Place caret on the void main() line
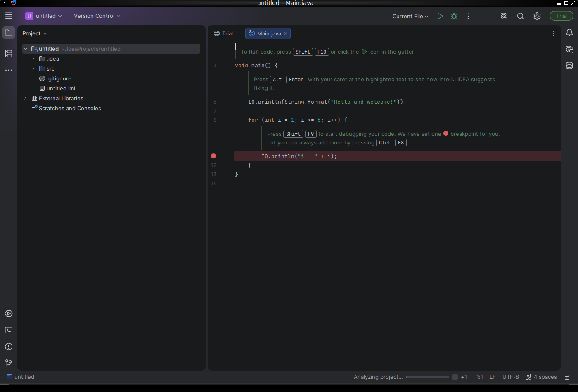The height and width of the screenshot is (392, 578). [x=256, y=65]
